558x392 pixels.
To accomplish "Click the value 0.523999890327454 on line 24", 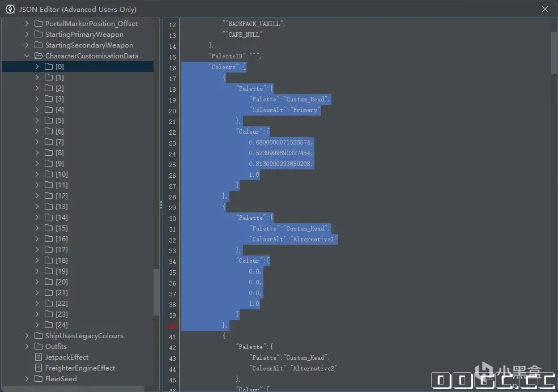I will click(280, 153).
